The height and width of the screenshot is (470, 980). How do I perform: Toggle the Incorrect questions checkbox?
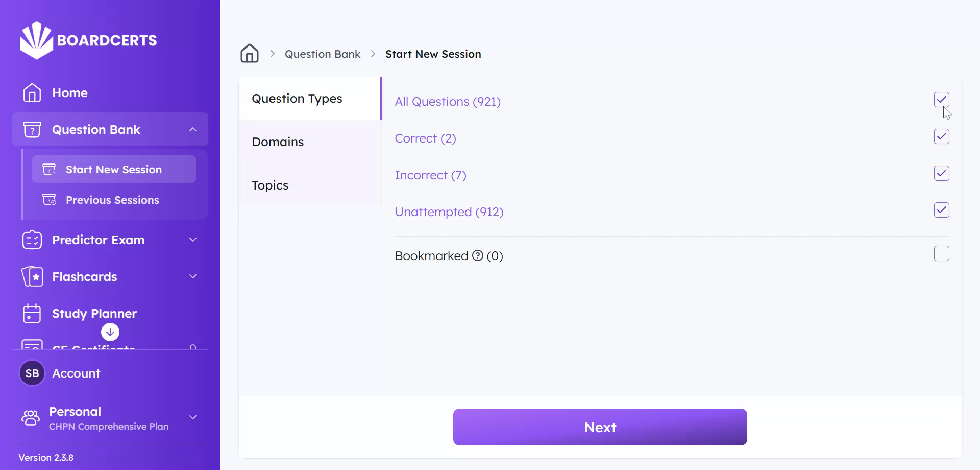(x=941, y=173)
